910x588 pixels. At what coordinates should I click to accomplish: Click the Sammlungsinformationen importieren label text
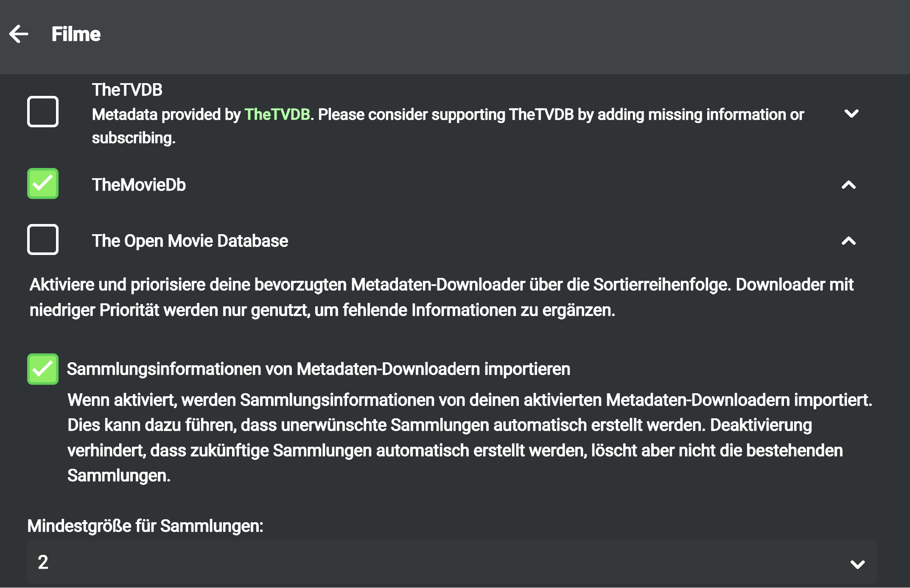[318, 369]
